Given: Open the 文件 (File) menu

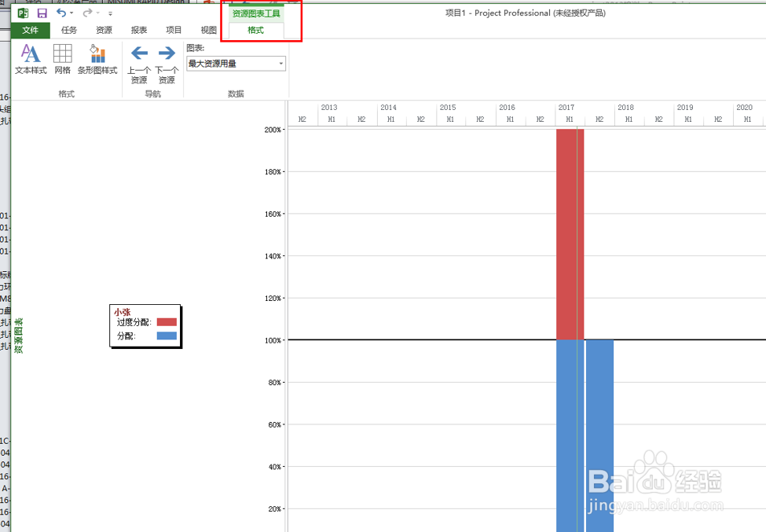Looking at the screenshot, I should (31, 30).
